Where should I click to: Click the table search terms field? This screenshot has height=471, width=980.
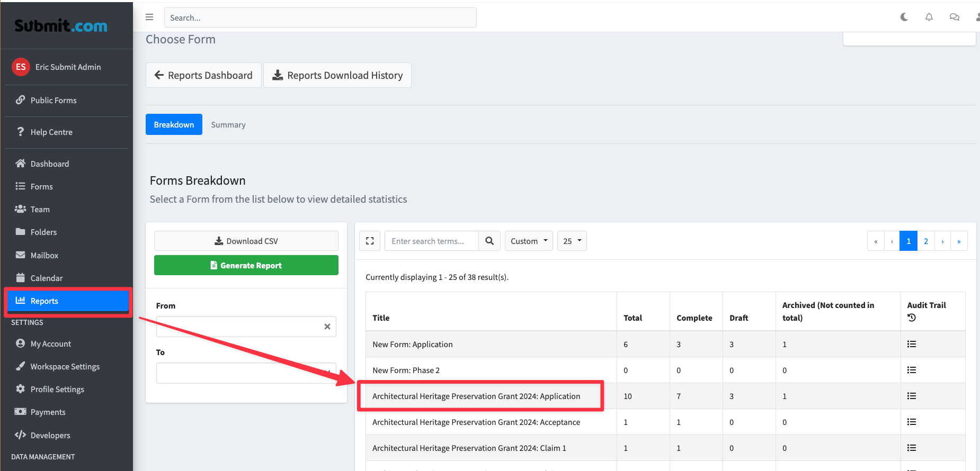[x=431, y=241]
